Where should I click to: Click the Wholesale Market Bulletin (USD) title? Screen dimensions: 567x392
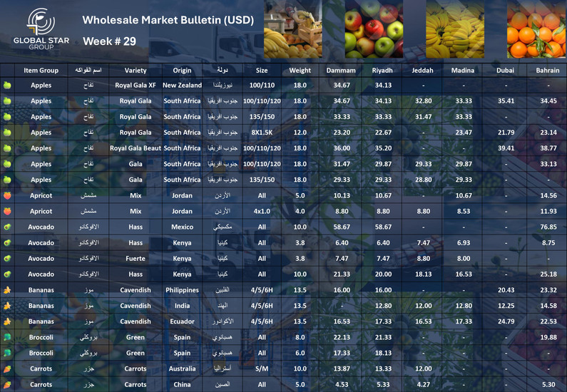[168, 20]
